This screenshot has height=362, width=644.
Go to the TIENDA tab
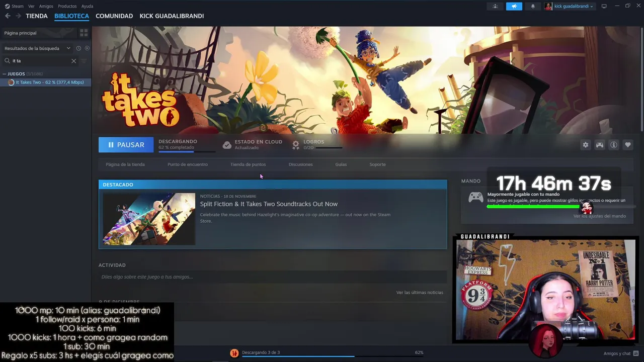37,16
